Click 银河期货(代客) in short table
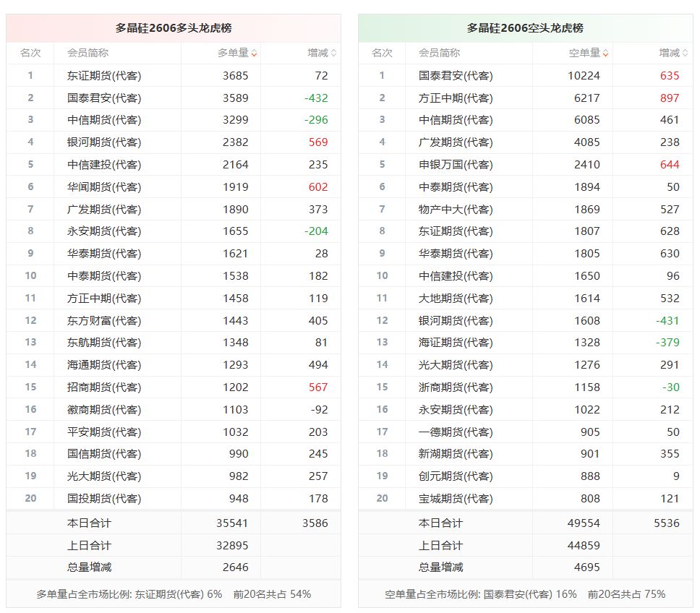Image resolution: width=700 pixels, height=613 pixels. tap(456, 320)
